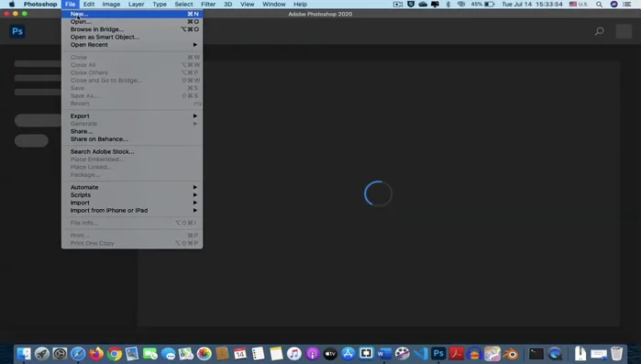
Task: Expand the Open Recent submenu
Action: pos(132,45)
